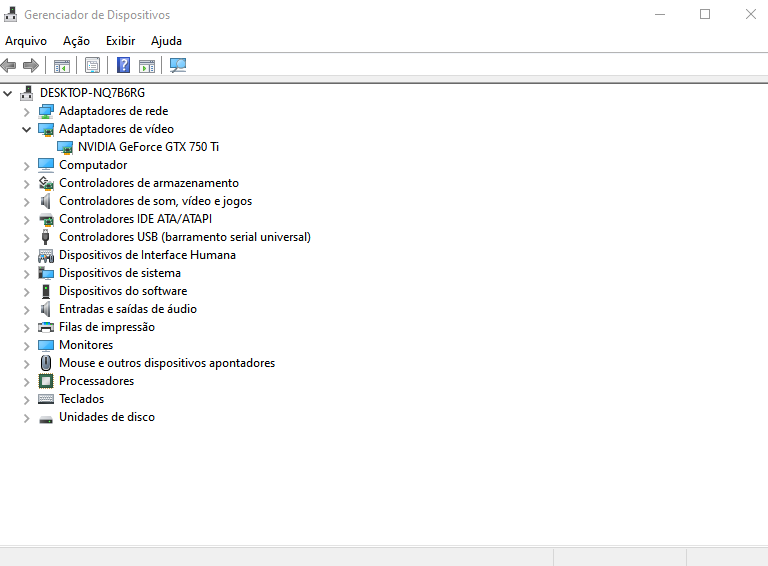Select the Teclados label
This screenshot has height=566, width=768.
[82, 399]
